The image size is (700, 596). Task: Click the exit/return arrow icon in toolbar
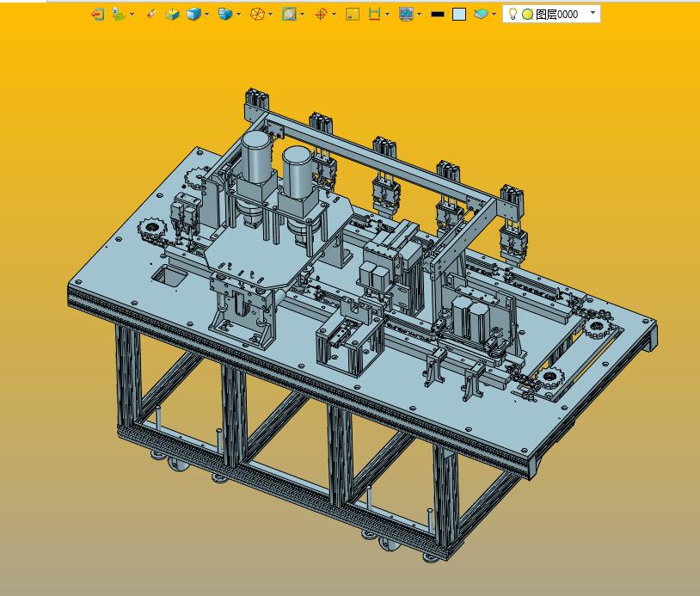[x=98, y=15]
